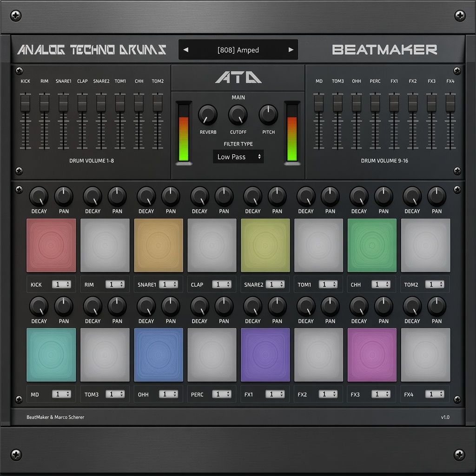Trigger the gray PERC drum pad
The width and height of the screenshot is (476, 476).
[212, 355]
